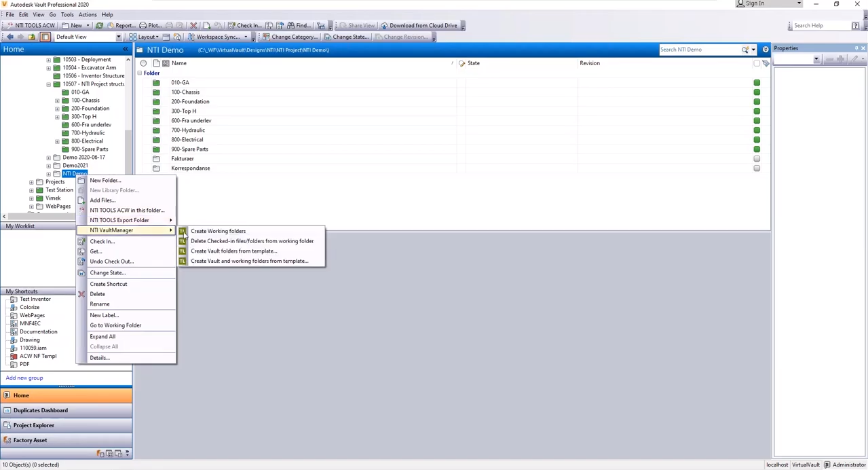Open the Duplicates Dashboard section
Viewport: 868px width, 470px height.
pos(67,410)
